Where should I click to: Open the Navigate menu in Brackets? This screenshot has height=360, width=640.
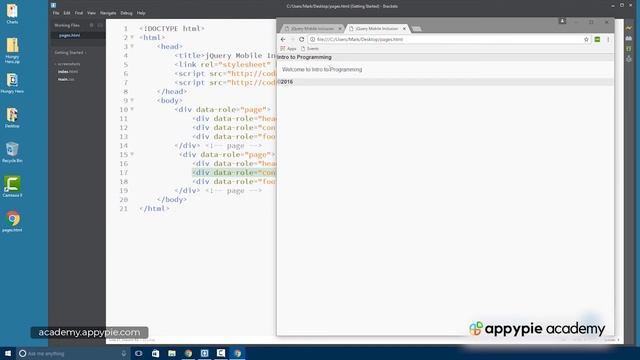pos(108,13)
